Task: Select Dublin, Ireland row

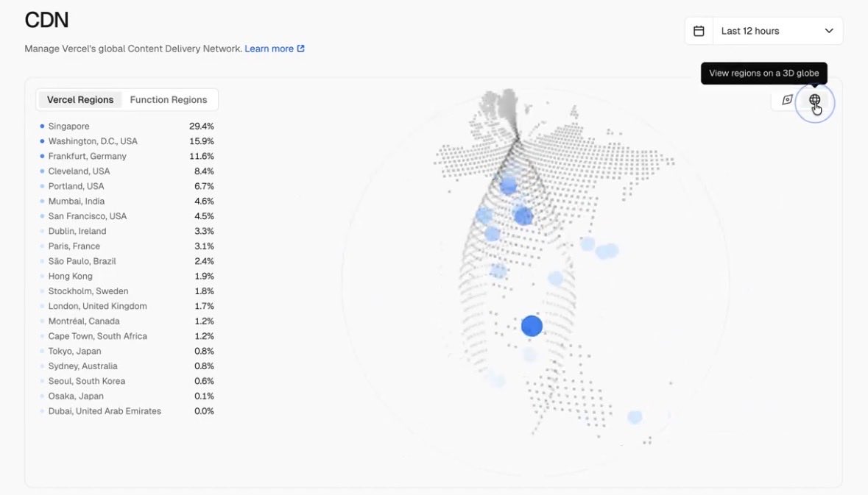Action: [x=127, y=231]
